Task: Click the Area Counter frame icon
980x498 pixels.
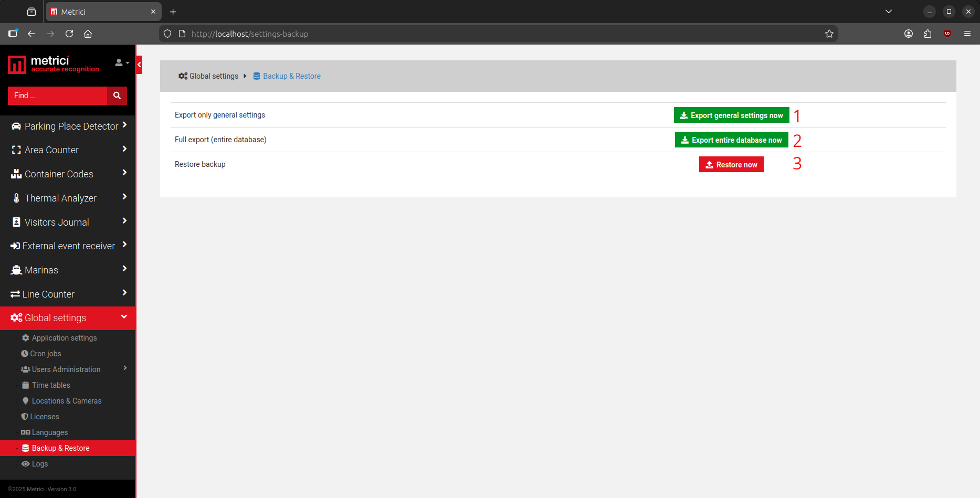Action: [x=16, y=150]
